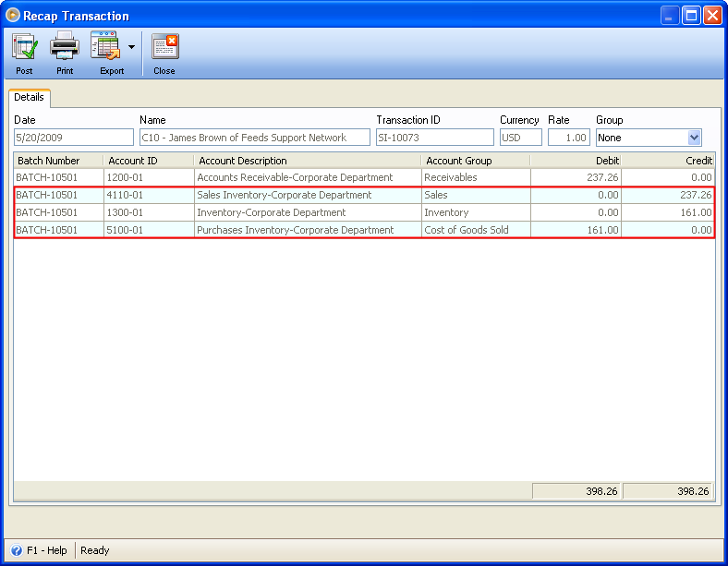This screenshot has height=566, width=728.
Task: Click the Currency field USD
Action: [521, 138]
